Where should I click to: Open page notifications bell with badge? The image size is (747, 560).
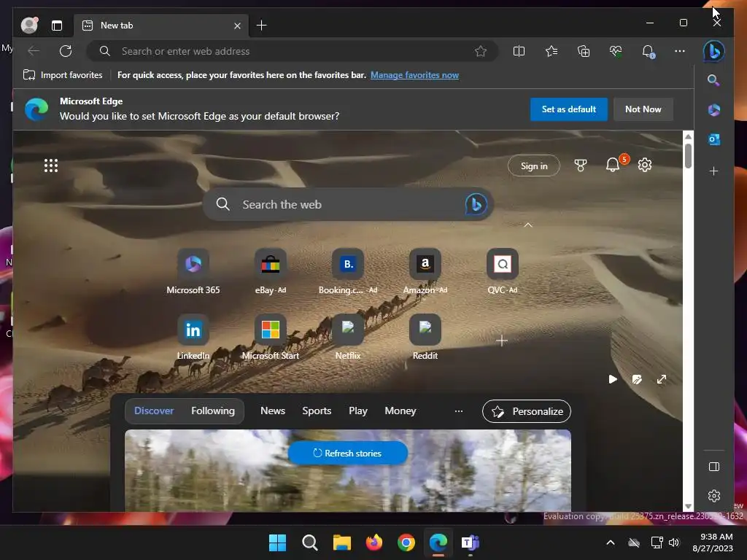coord(613,165)
